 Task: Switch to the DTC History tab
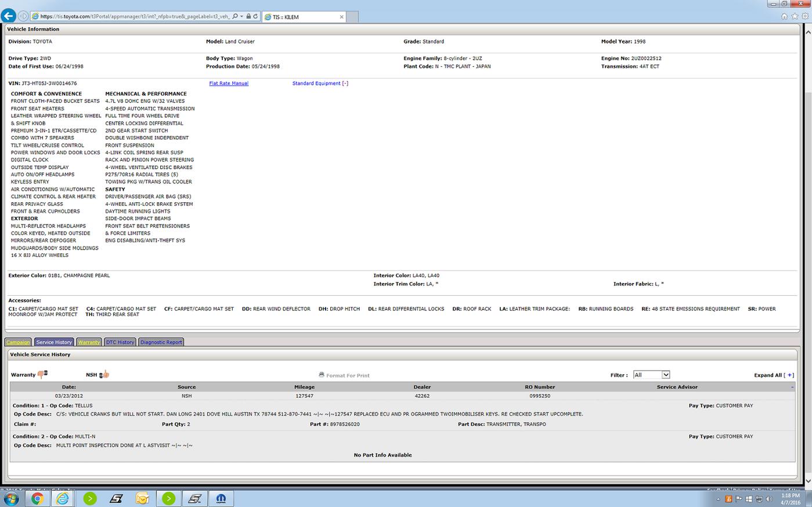[x=120, y=342]
